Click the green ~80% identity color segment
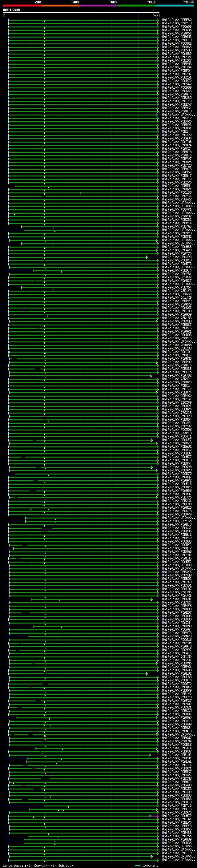 coord(137,6)
